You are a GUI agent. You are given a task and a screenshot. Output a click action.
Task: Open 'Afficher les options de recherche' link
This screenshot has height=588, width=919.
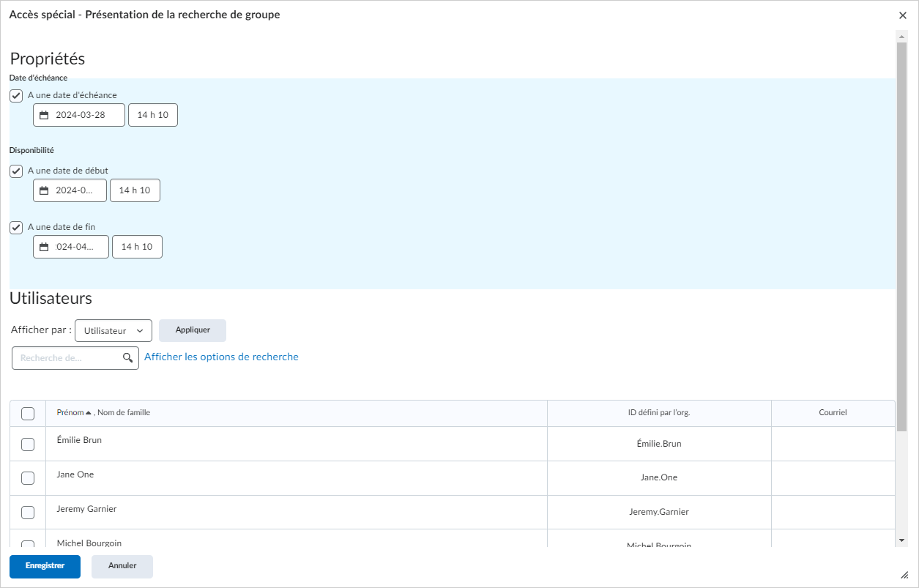[221, 357]
